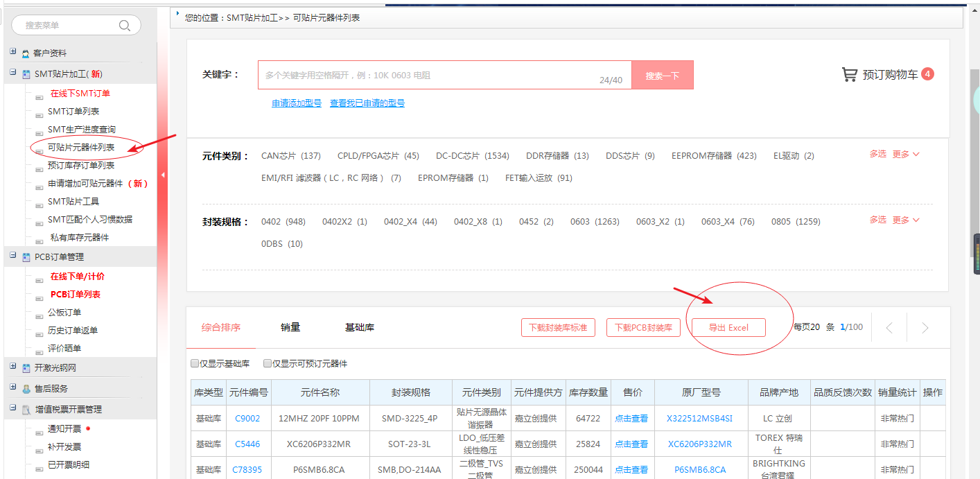Click the magnifier icon in menu search box

[125, 26]
